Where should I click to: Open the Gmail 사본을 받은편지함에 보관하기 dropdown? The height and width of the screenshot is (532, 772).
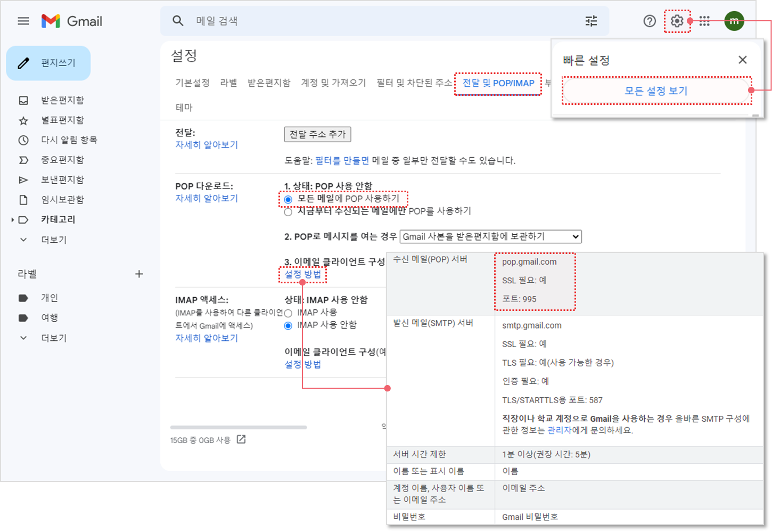tap(490, 236)
